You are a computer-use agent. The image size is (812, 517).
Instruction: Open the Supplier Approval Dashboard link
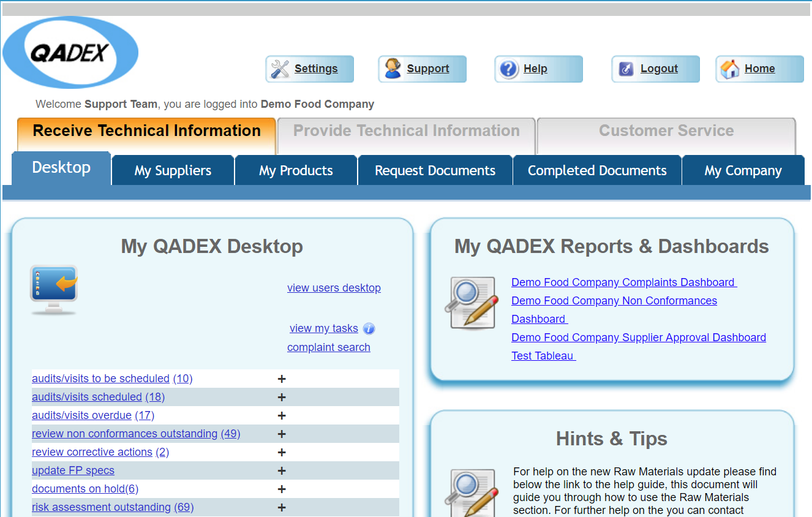[639, 338]
